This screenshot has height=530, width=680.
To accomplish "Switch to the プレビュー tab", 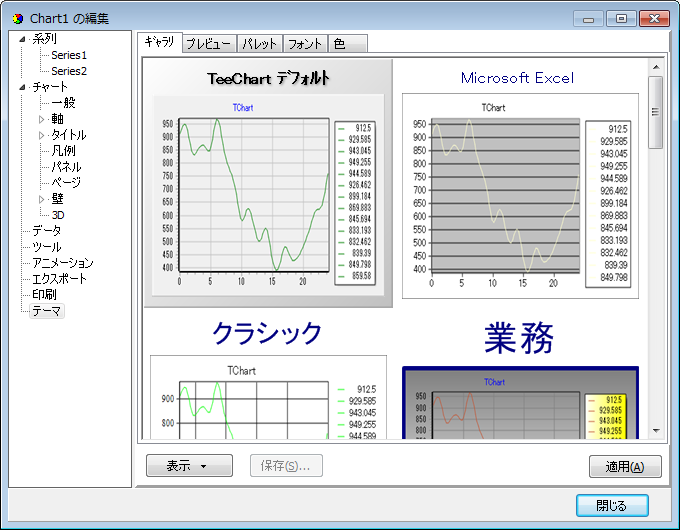I will pos(209,44).
